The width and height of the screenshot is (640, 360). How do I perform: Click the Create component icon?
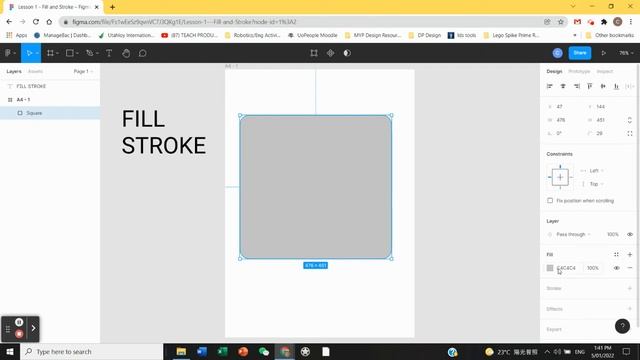coord(330,53)
